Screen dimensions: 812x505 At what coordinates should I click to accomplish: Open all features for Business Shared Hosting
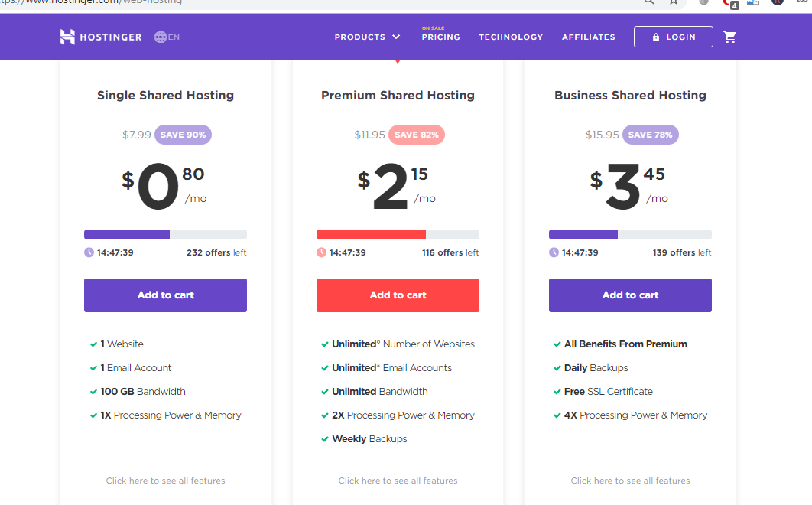pos(630,481)
